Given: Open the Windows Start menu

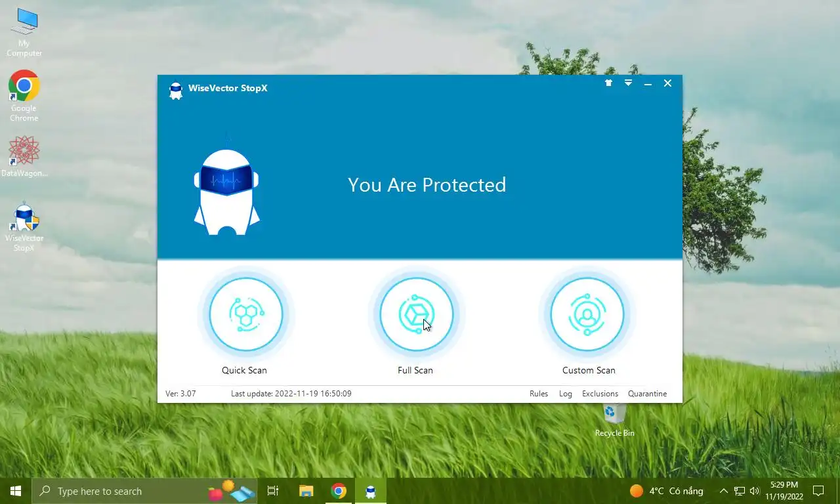Looking at the screenshot, I should pyautogui.click(x=16, y=491).
